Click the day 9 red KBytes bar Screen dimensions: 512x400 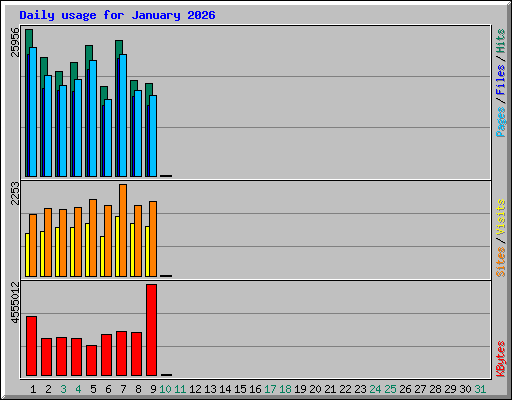click(151, 330)
